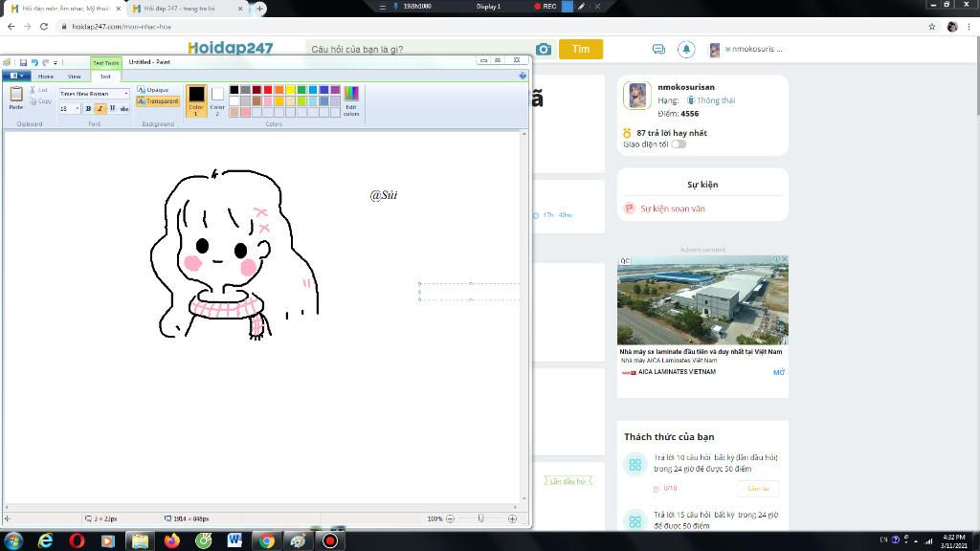Bookmark this page with the star icon
980x551 pixels.
pyautogui.click(x=932, y=27)
